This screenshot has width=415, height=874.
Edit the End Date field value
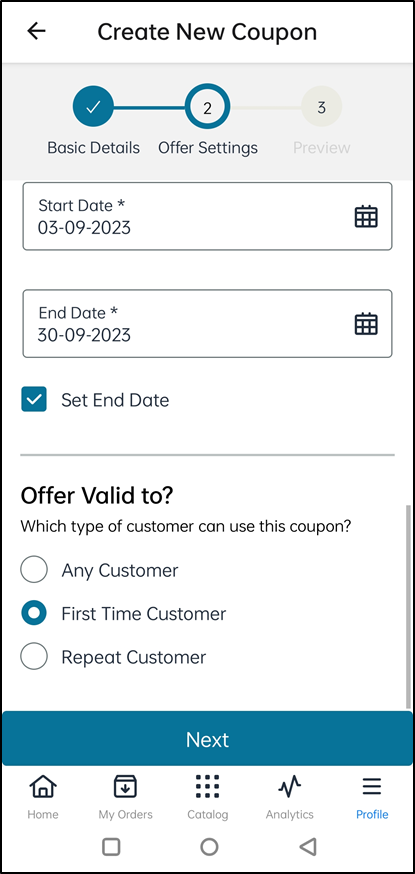(207, 324)
